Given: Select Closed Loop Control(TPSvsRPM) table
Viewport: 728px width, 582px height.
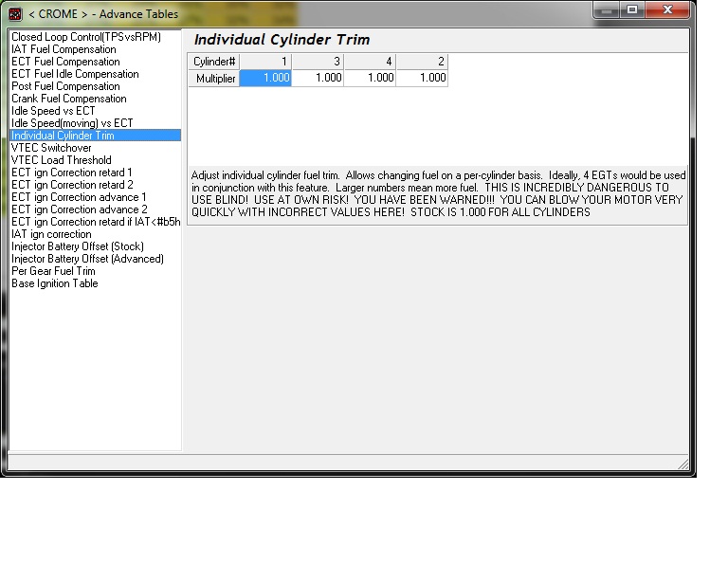Looking at the screenshot, I should pos(86,37).
